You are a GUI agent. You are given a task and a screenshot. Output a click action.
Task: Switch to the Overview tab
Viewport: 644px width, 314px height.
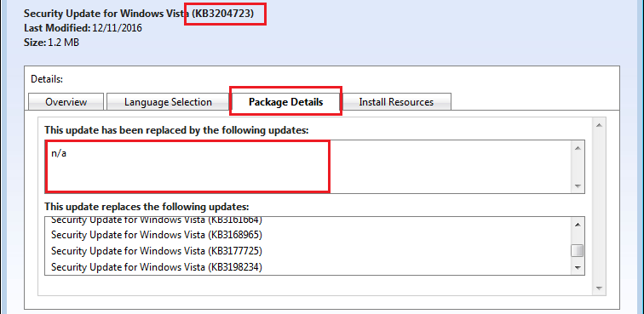(66, 102)
